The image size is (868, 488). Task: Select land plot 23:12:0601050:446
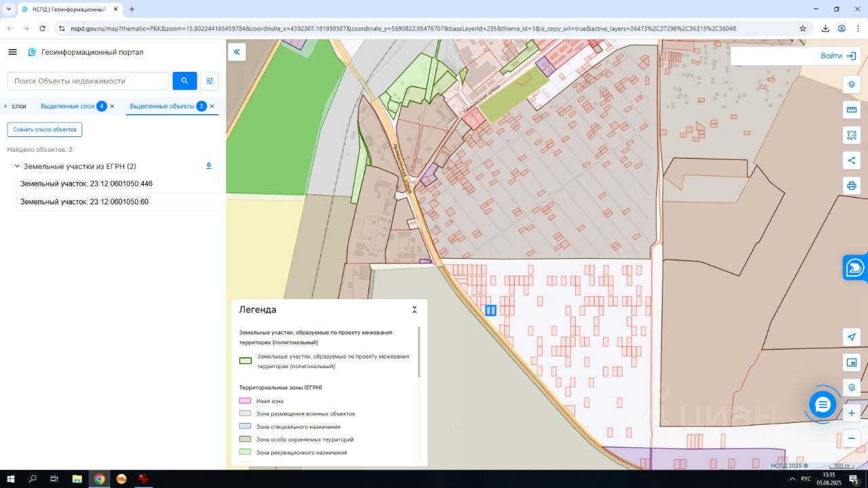86,184
